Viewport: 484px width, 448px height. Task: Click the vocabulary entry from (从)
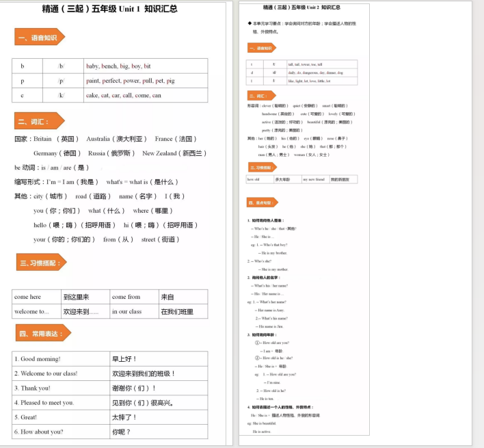[x=118, y=239]
